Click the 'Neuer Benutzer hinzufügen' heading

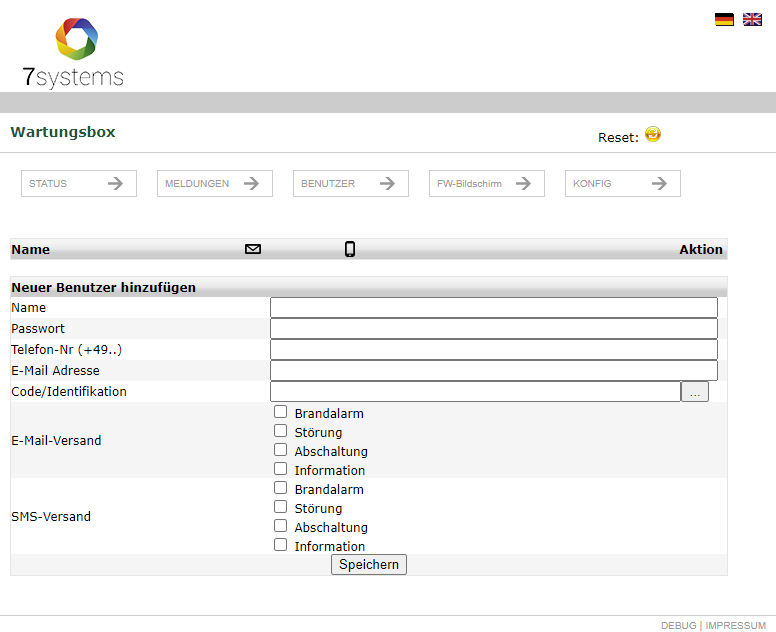[103, 288]
